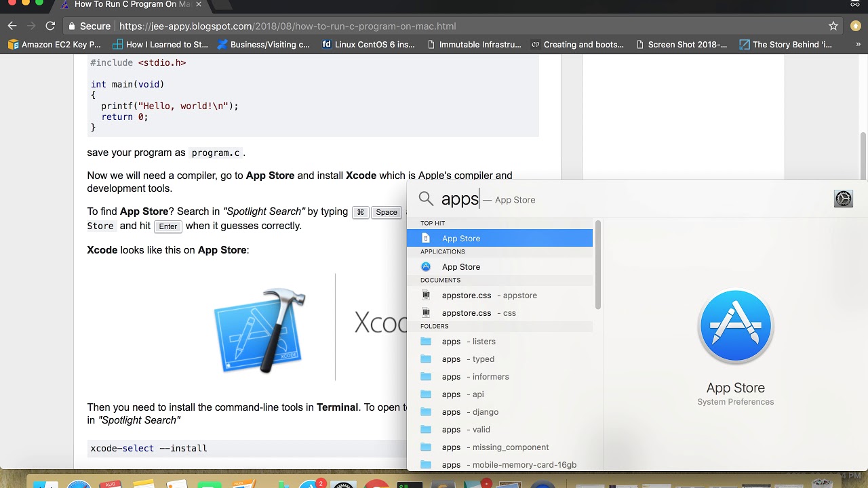Select the 'apps - valid' folder result
The height and width of the screenshot is (488, 868).
[x=500, y=429]
